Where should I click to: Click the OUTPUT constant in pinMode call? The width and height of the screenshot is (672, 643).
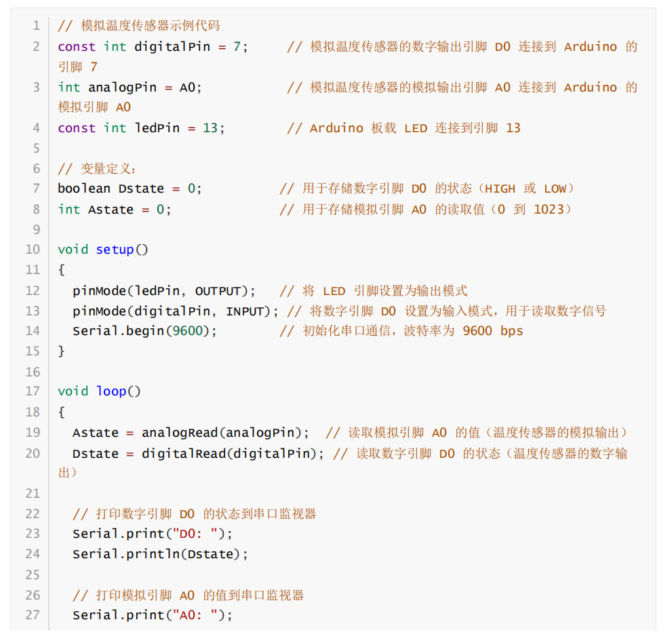(x=218, y=291)
